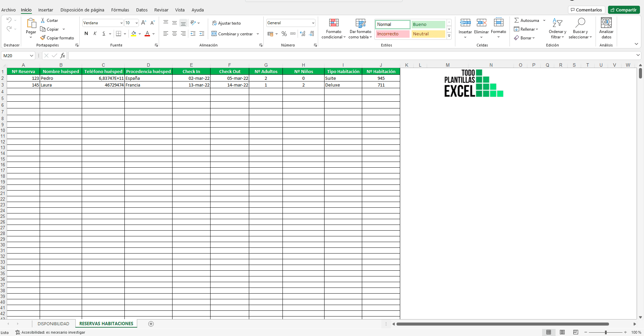Open the font size 10 dropdown
The height and width of the screenshot is (336, 644).
tap(137, 23)
